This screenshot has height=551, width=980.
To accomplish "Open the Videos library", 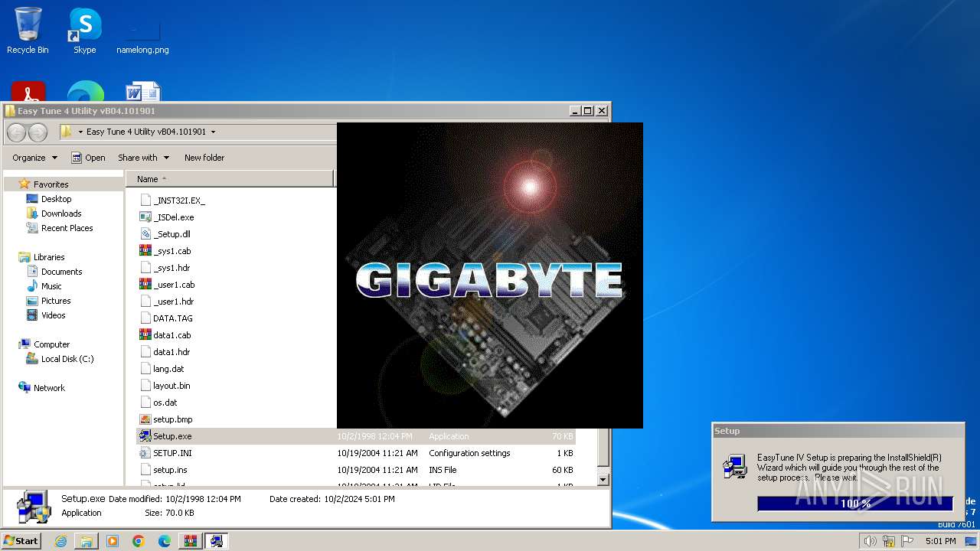I will point(53,315).
